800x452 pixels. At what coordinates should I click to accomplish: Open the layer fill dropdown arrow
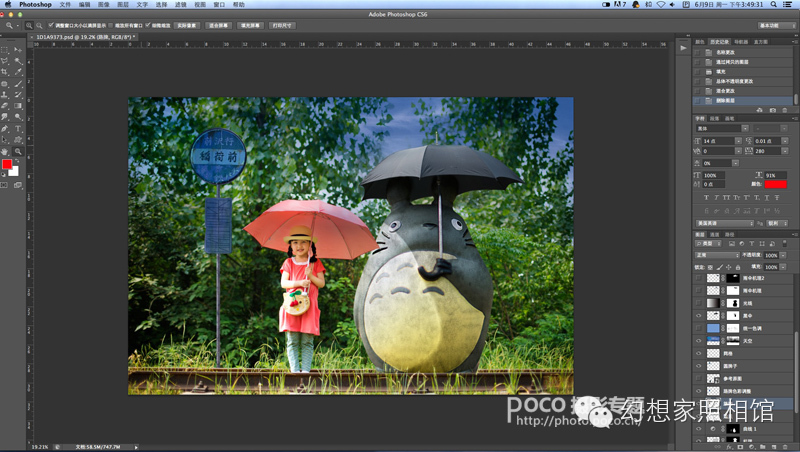(x=783, y=267)
